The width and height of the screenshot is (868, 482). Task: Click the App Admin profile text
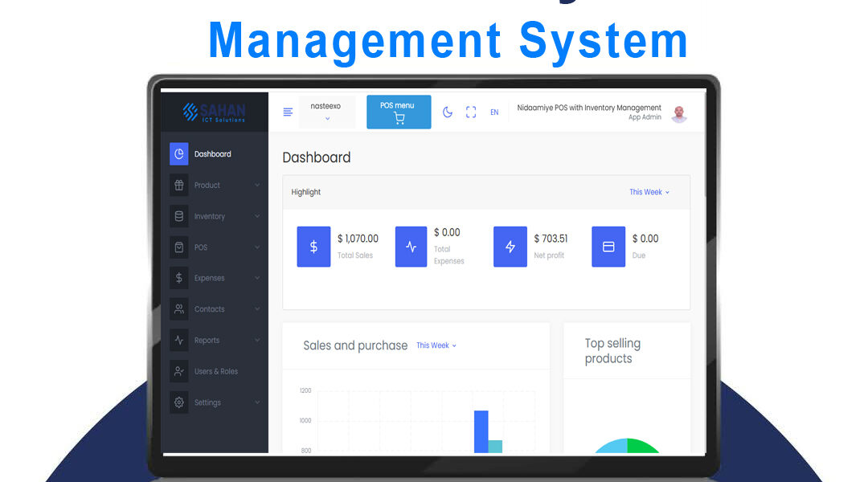(645, 117)
